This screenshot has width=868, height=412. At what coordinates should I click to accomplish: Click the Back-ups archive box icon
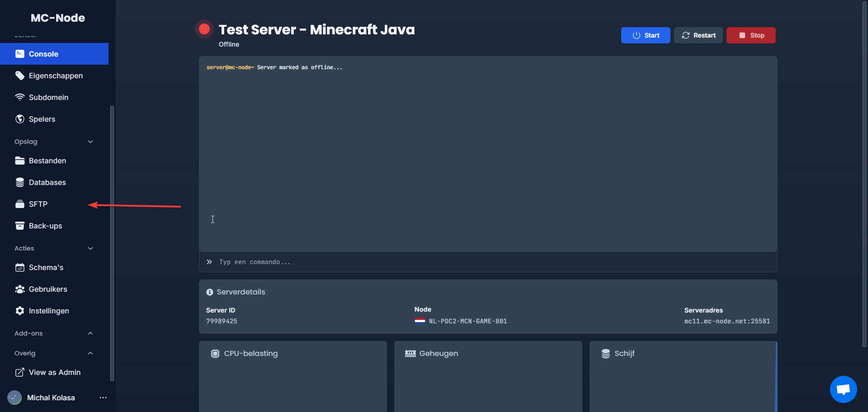point(20,226)
